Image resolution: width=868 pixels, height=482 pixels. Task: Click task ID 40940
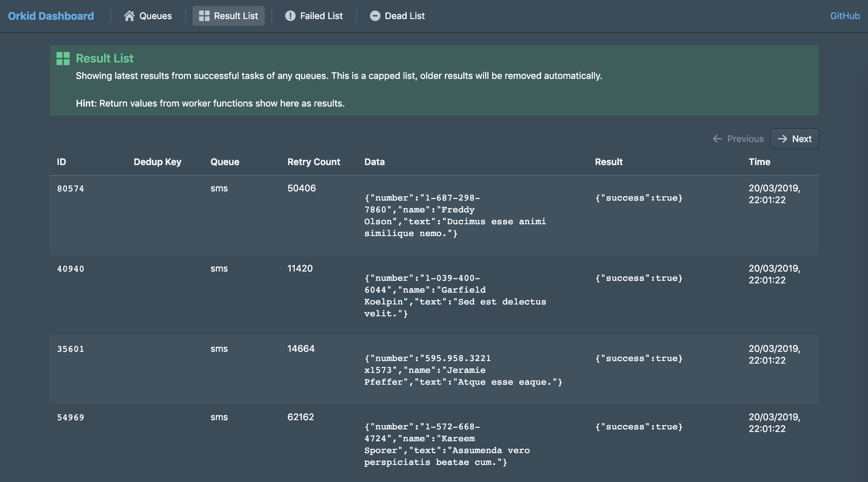pos(70,269)
